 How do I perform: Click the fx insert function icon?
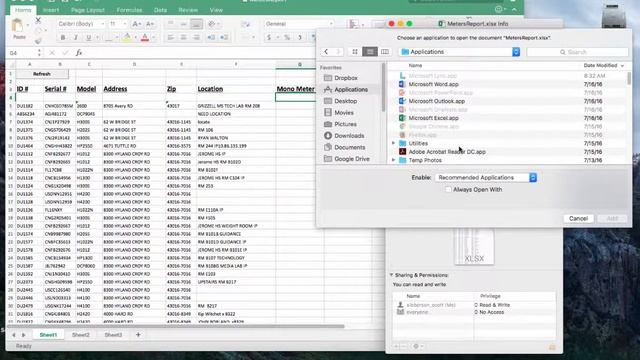tap(79, 53)
